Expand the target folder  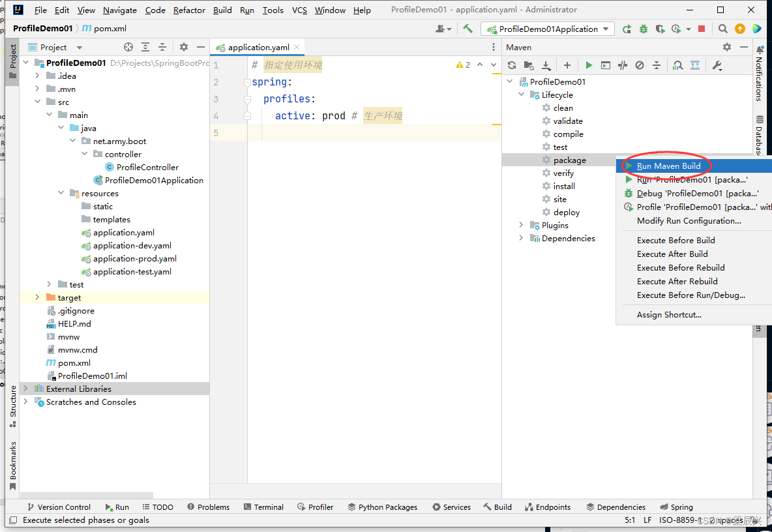[37, 298]
